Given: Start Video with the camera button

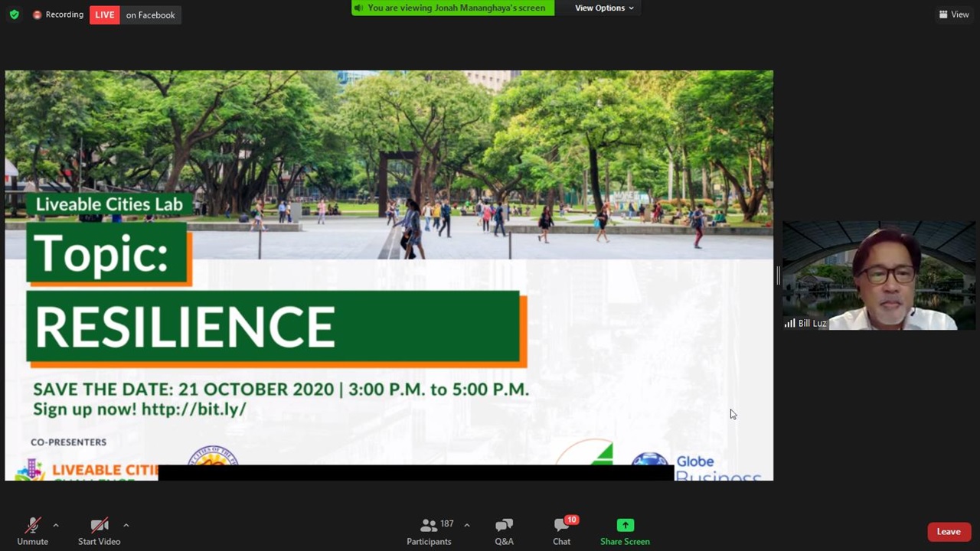Looking at the screenshot, I should tap(99, 531).
